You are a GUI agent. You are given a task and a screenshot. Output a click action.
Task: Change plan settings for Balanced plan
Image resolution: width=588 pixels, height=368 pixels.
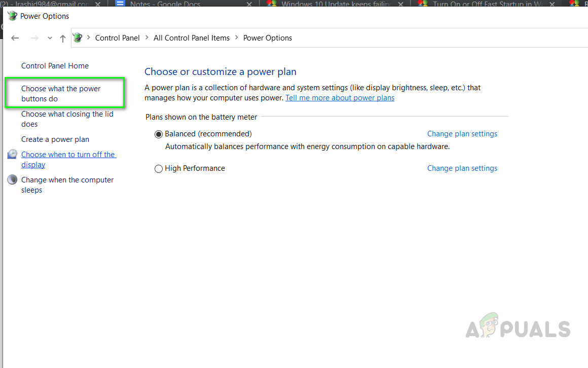click(x=462, y=134)
